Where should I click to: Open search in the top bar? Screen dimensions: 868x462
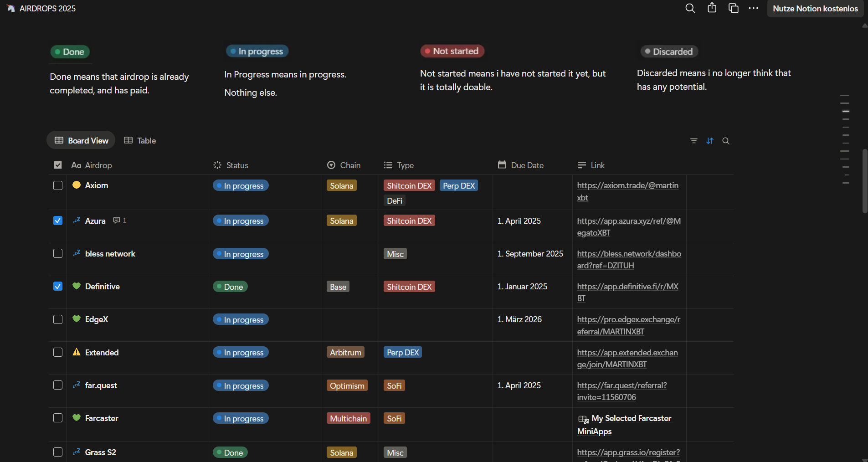[690, 8]
